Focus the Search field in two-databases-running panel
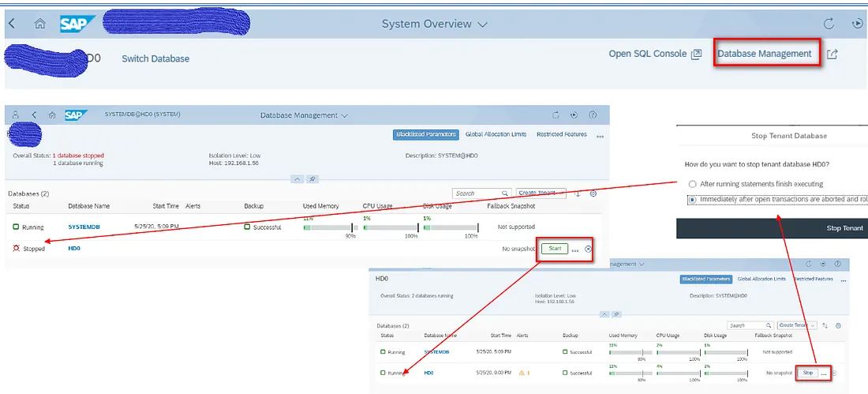 tap(750, 325)
